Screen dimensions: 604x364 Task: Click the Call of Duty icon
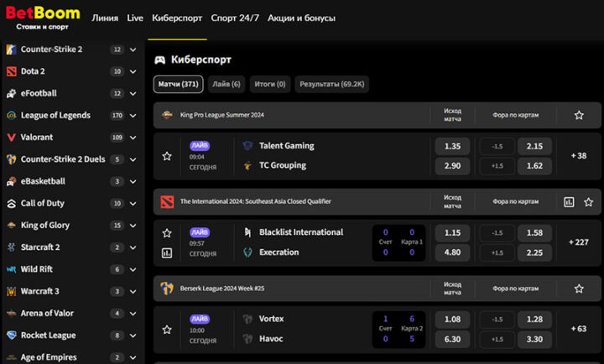[12, 203]
